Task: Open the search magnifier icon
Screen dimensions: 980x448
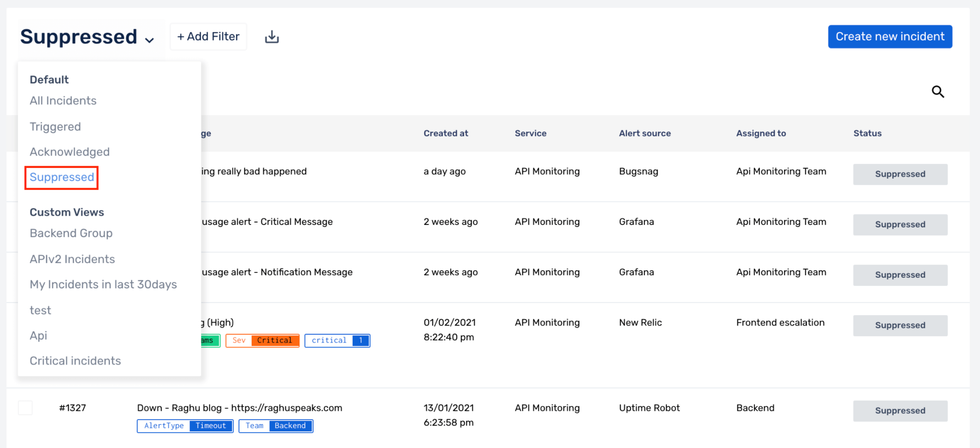Action: tap(937, 92)
